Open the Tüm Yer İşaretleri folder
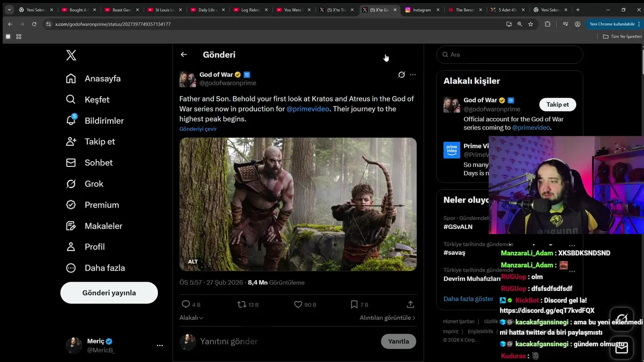 click(x=623, y=36)
